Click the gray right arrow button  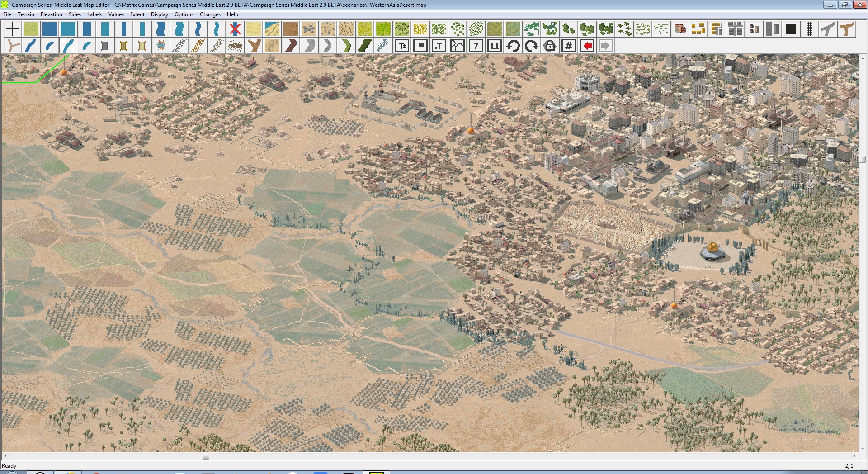[605, 46]
